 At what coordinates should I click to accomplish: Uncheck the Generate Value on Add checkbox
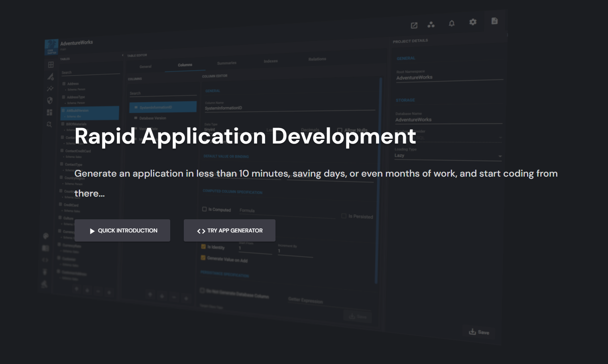[203, 258]
